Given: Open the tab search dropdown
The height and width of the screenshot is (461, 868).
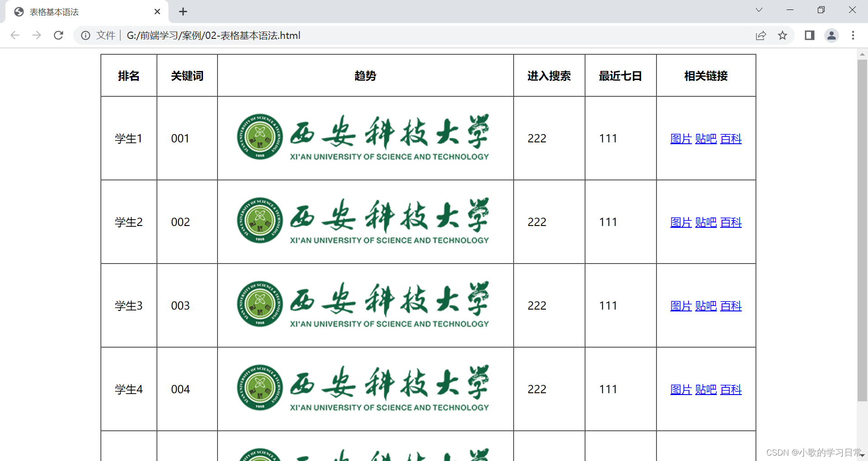Looking at the screenshot, I should pyautogui.click(x=759, y=10).
